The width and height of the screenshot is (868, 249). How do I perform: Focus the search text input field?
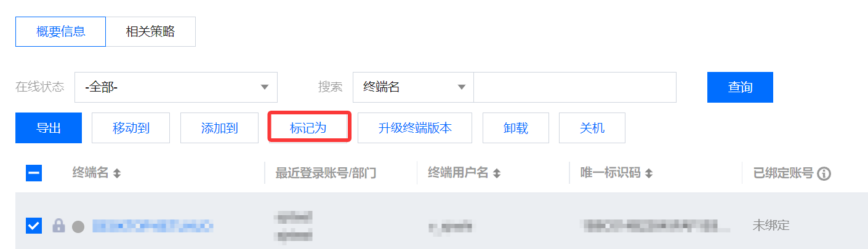[x=575, y=87]
